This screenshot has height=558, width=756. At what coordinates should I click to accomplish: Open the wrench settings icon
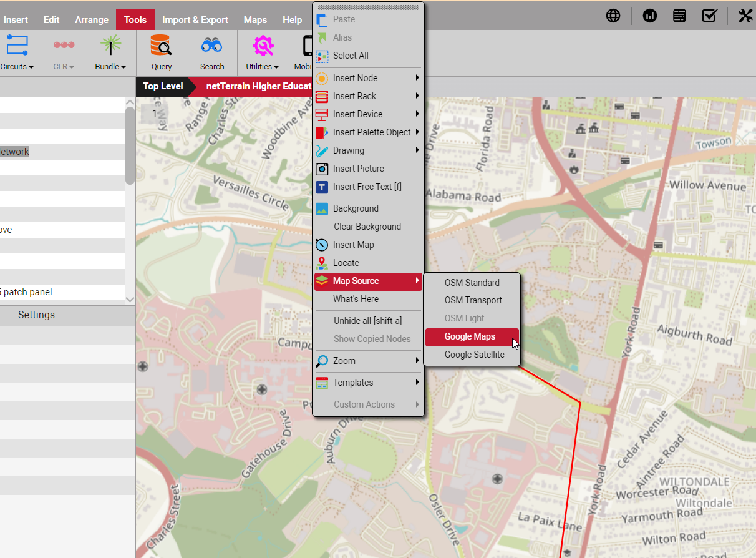[x=745, y=16]
